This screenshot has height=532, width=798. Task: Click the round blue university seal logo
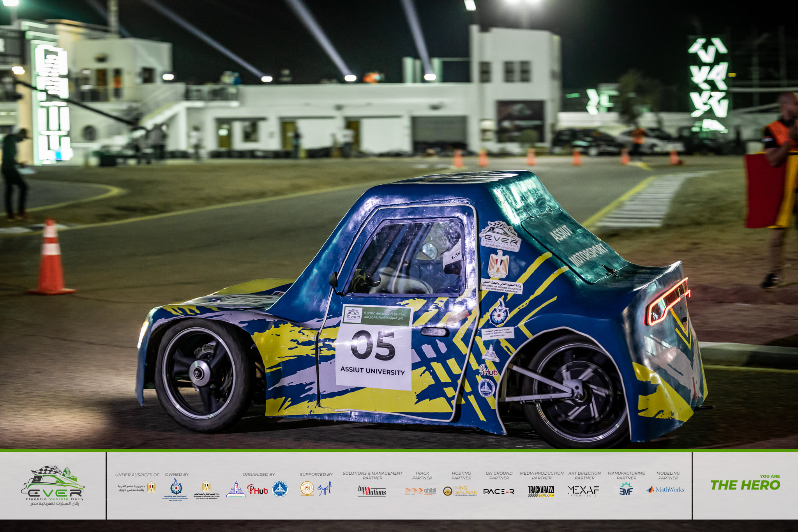[280, 489]
